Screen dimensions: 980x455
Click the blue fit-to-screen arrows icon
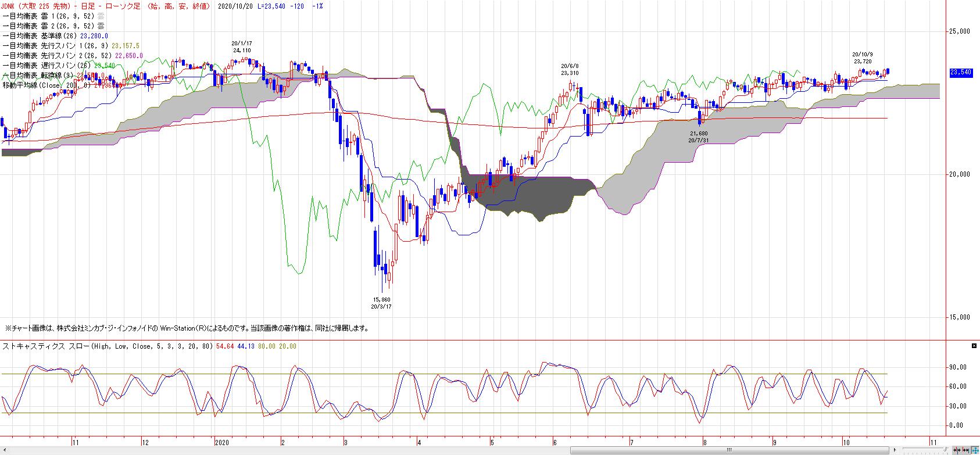(975, 450)
